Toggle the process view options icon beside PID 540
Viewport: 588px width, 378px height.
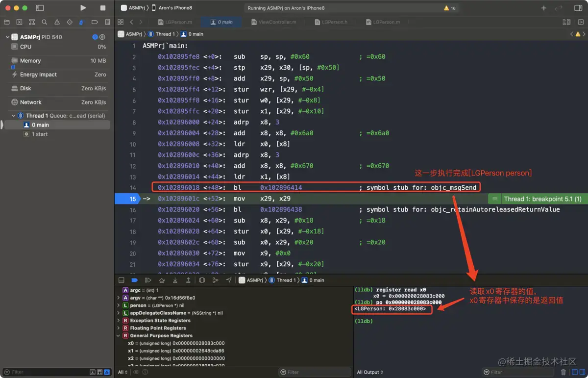click(102, 37)
